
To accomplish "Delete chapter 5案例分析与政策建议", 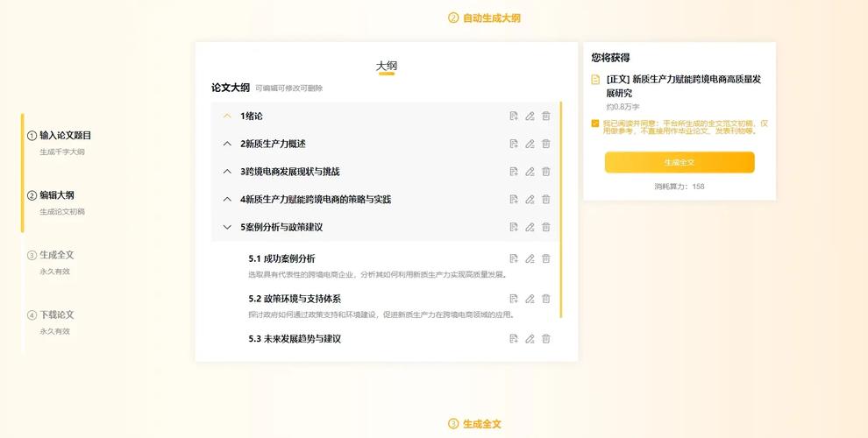I will click(546, 227).
